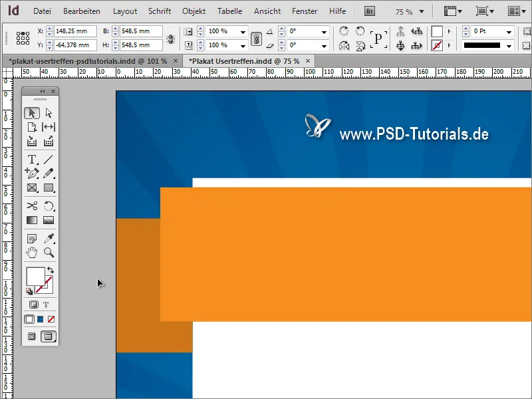The image size is (532, 399).
Task: Select the Line tool
Action: (49, 160)
